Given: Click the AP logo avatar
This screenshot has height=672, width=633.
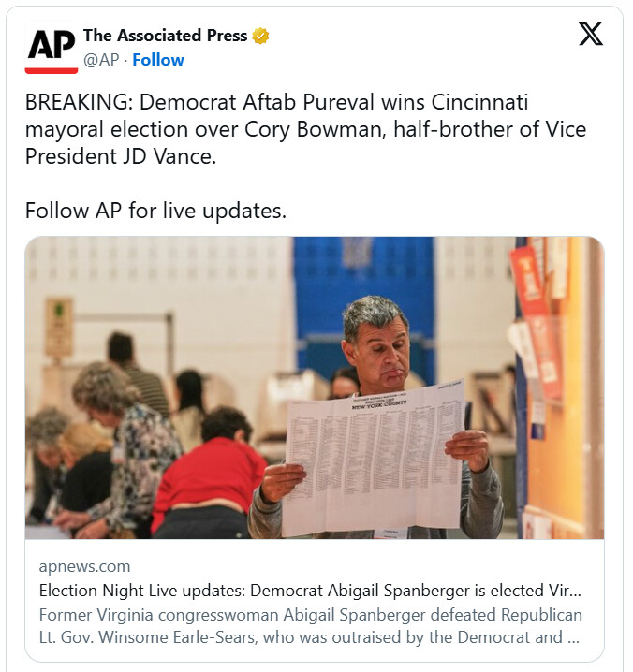Looking at the screenshot, I should point(51,48).
